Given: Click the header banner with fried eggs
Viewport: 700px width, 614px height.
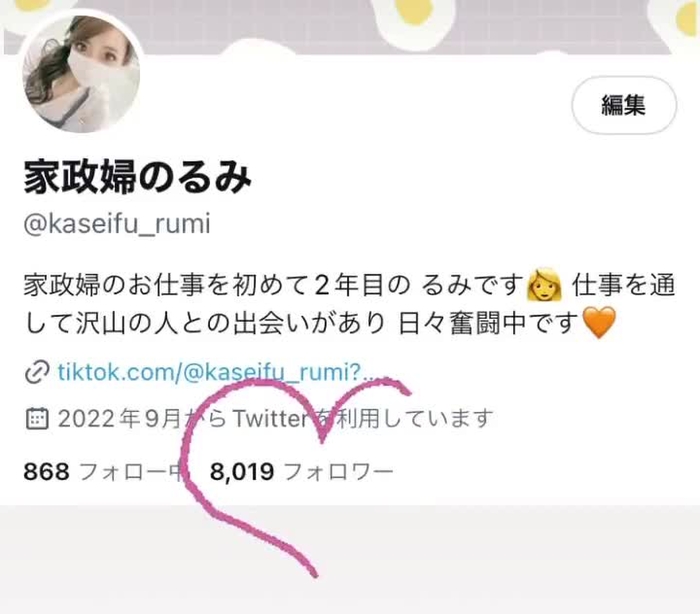Looking at the screenshot, I should [350, 27].
